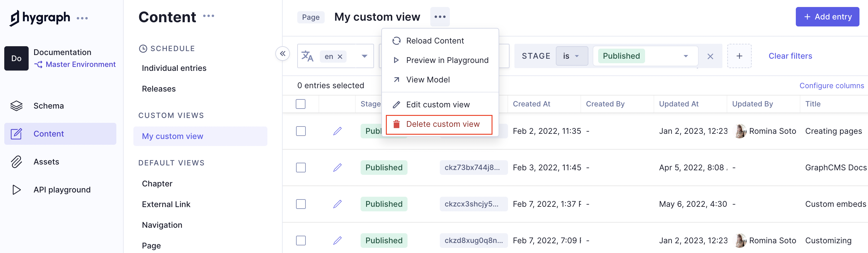
Task: Collapse the content sidebar with double-chevron button
Action: [x=282, y=54]
